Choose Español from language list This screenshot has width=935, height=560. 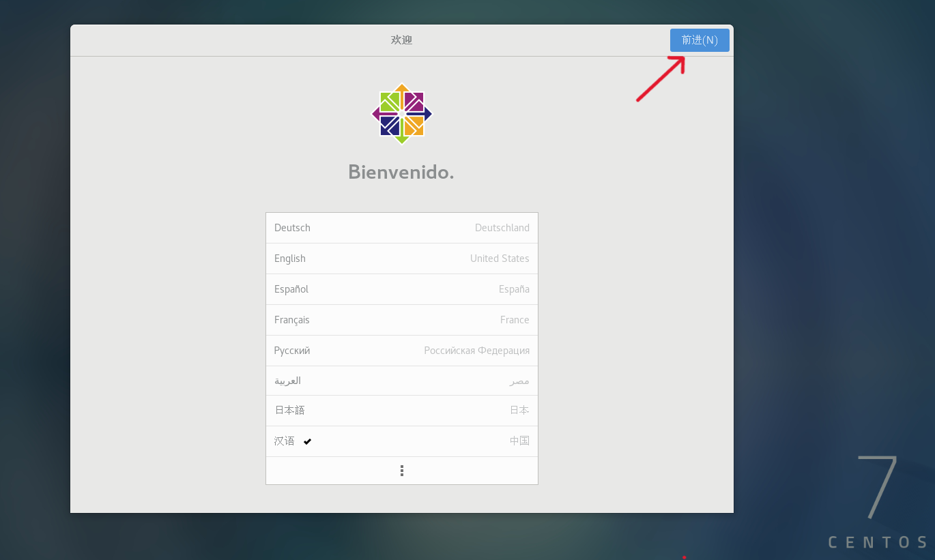pyautogui.click(x=402, y=289)
